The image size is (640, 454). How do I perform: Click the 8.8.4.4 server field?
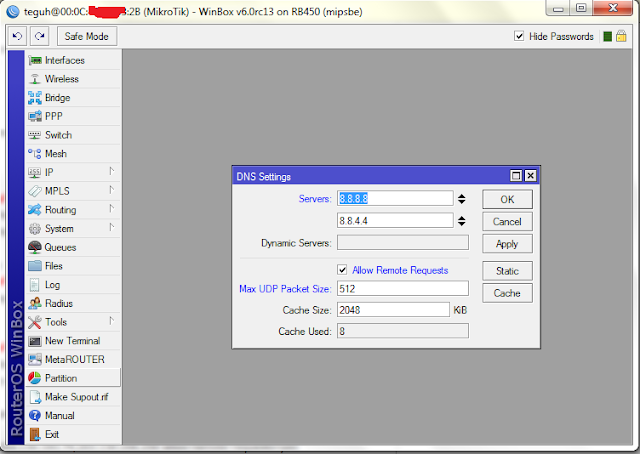pos(395,221)
